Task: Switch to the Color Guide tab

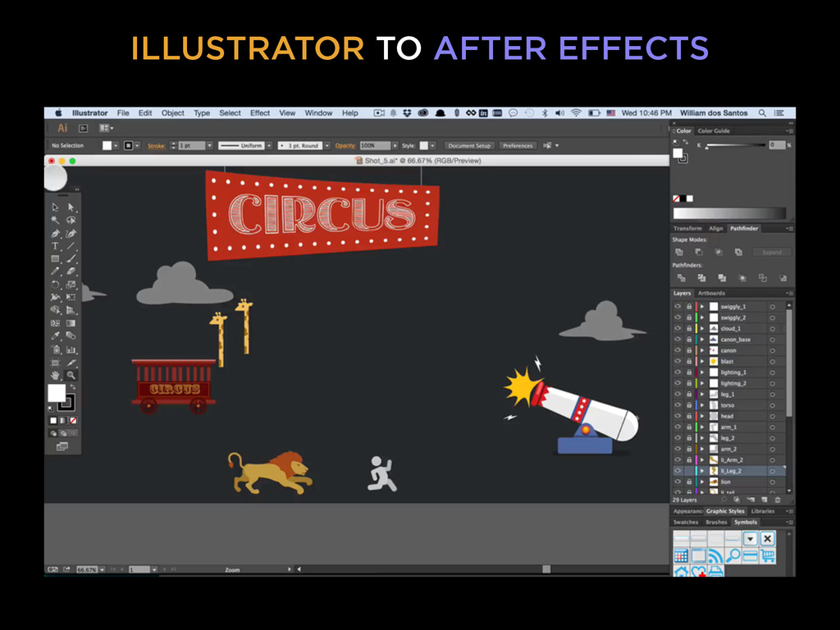Action: [x=714, y=130]
